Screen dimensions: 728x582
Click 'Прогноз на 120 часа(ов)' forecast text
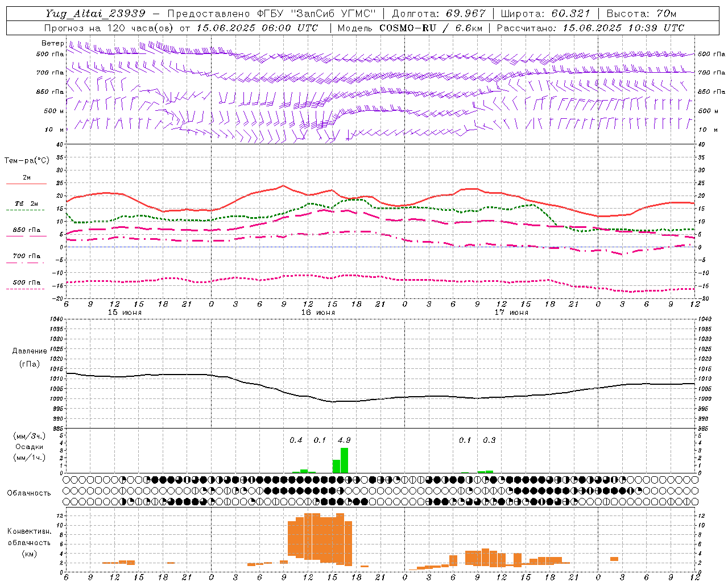pos(109,28)
